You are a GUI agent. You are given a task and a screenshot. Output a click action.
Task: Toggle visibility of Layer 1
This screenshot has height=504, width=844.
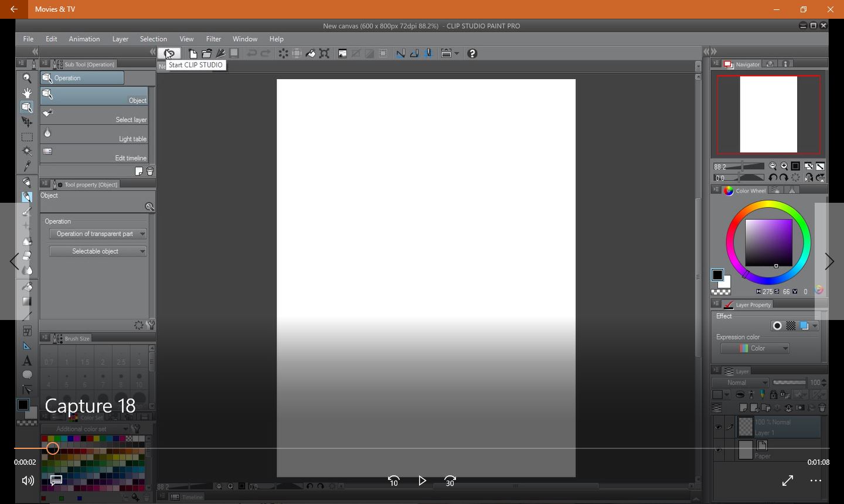[718, 427]
